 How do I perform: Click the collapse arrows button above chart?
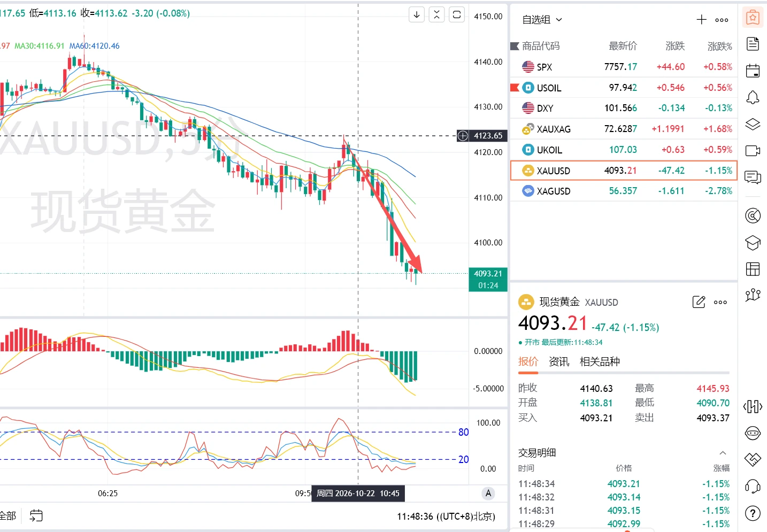coord(437,14)
